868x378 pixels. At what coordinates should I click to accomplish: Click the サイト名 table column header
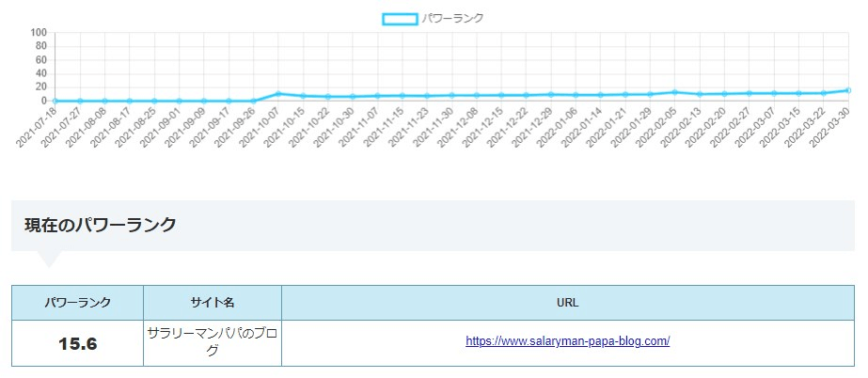[x=212, y=303]
